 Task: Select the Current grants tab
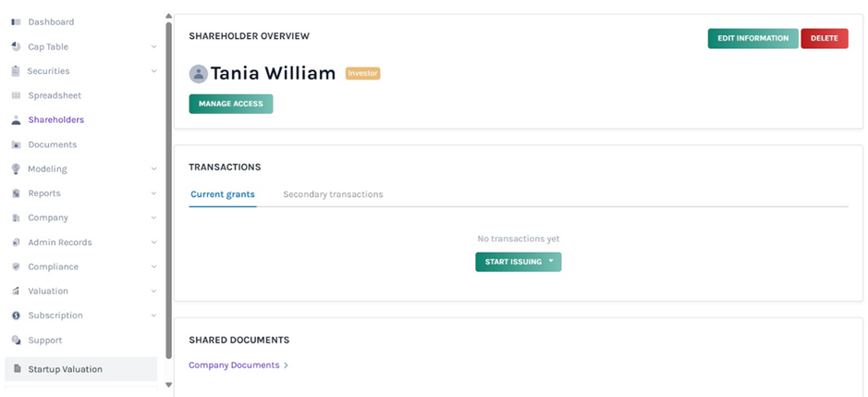223,194
